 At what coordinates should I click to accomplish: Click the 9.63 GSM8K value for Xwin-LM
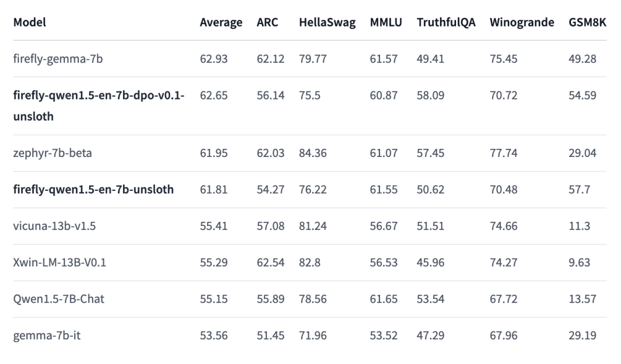580,263
